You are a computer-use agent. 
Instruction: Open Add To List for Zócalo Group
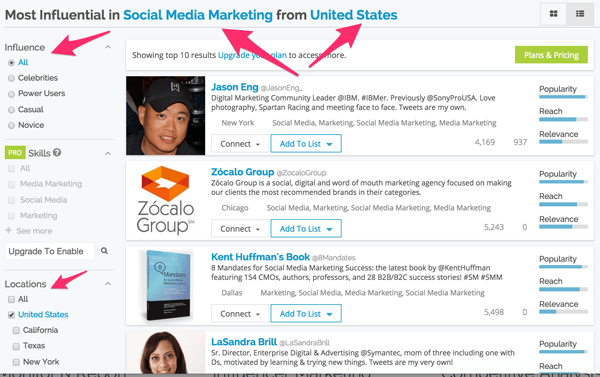(306, 228)
